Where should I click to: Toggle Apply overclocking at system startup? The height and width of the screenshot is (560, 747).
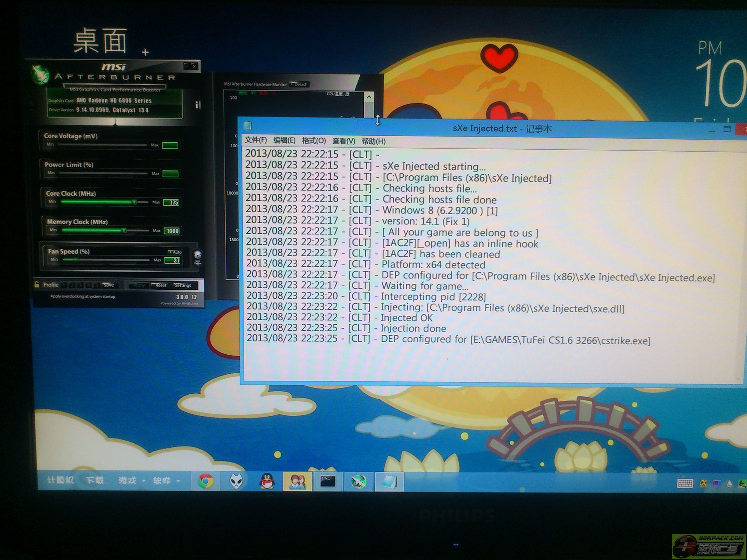point(82,296)
